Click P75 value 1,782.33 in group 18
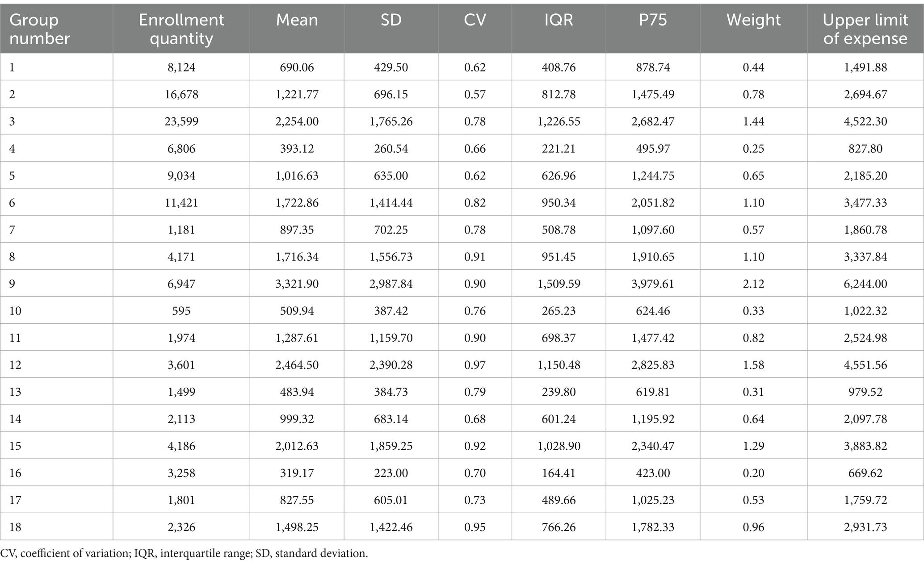The width and height of the screenshot is (924, 565). tap(653, 527)
